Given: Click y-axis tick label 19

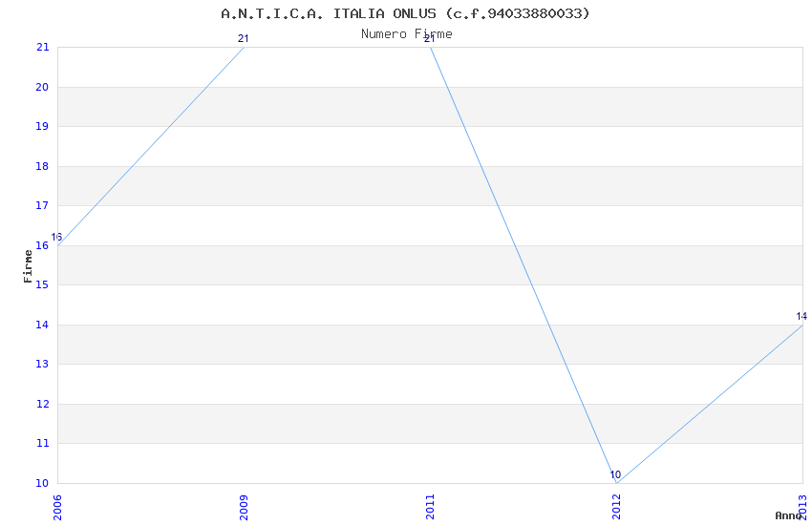Looking at the screenshot, I should click(x=42, y=126).
